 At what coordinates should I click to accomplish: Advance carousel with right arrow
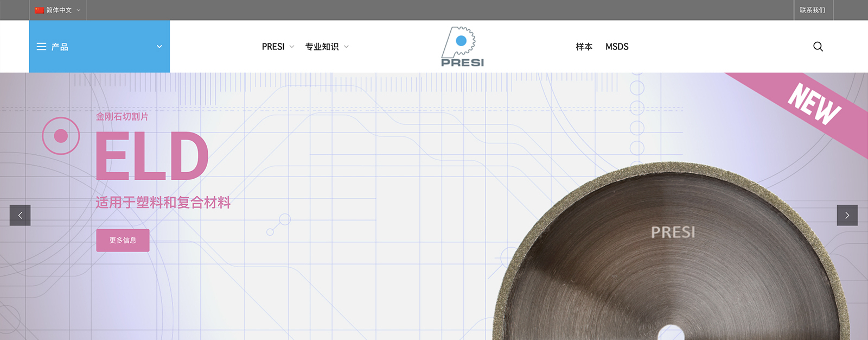(x=847, y=215)
